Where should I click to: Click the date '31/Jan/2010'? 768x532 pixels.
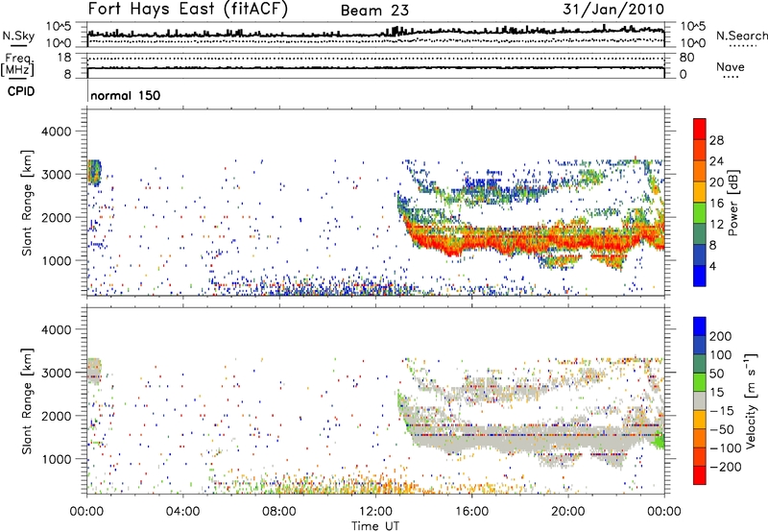(613, 10)
